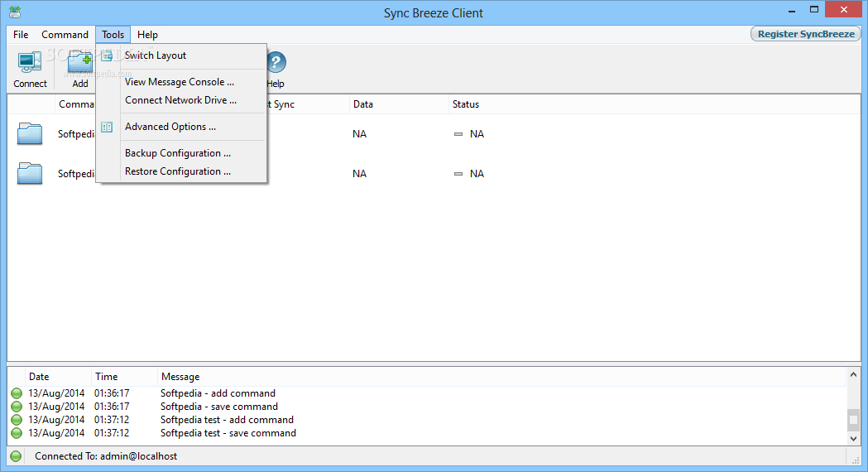
Task: Click green icon for 'Softpedia test - save command'
Action: click(x=17, y=433)
